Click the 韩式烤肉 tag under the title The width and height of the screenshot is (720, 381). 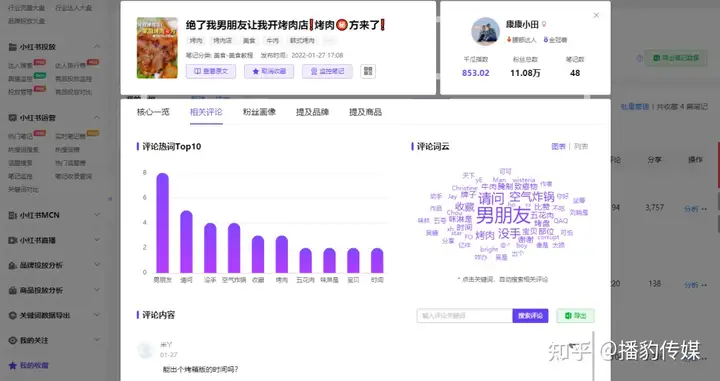(x=302, y=41)
